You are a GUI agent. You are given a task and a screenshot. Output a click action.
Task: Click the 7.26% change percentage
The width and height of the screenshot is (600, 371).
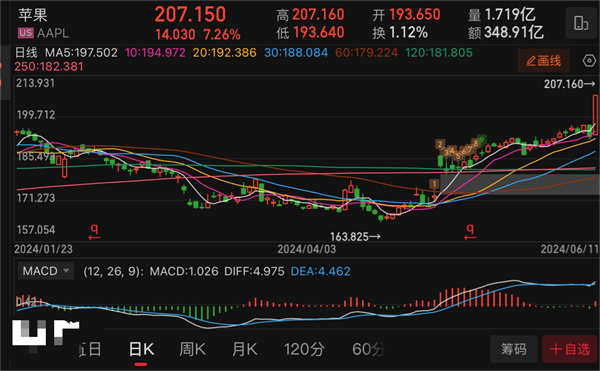pyautogui.click(x=222, y=35)
